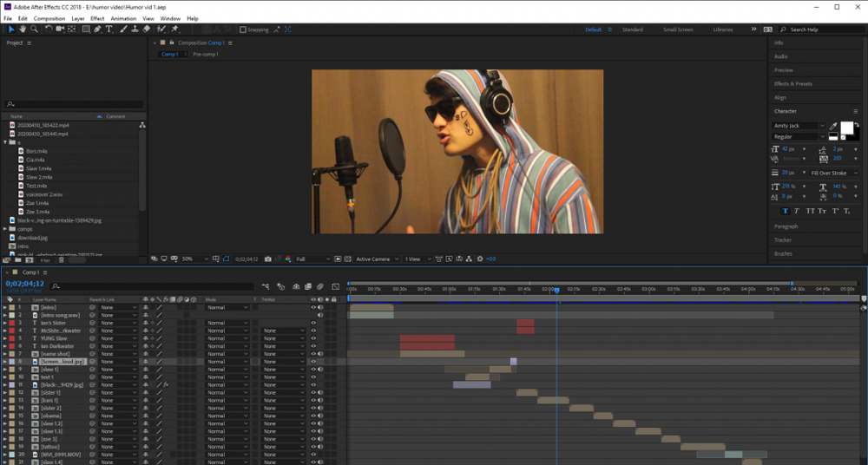Image resolution: width=868 pixels, height=465 pixels.
Task: Choose the Eraser tool
Action: tap(147, 29)
